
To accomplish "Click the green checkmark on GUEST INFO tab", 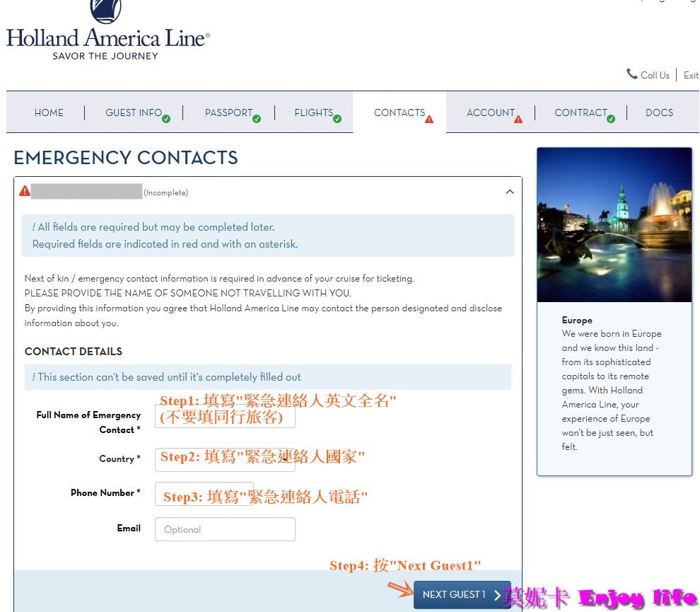I will tap(167, 118).
